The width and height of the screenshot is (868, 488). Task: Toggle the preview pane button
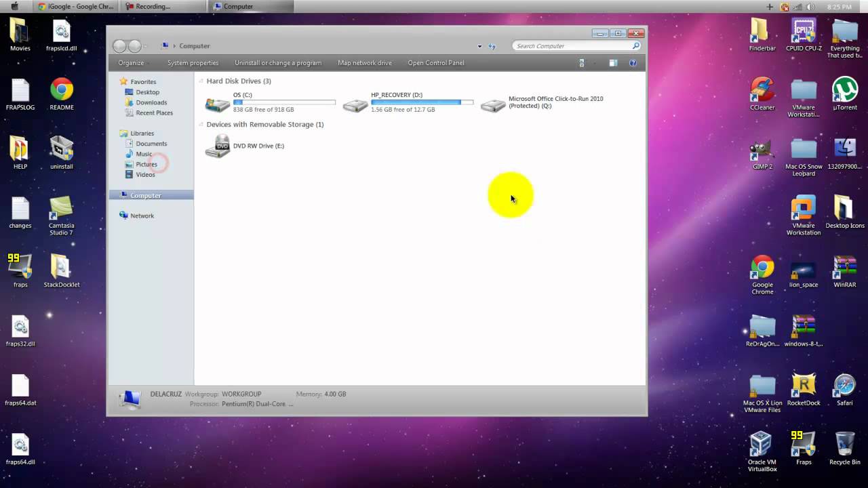pyautogui.click(x=613, y=63)
